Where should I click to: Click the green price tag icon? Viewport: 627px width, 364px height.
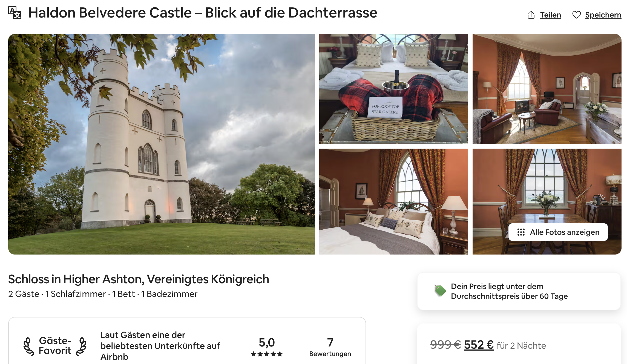440,291
